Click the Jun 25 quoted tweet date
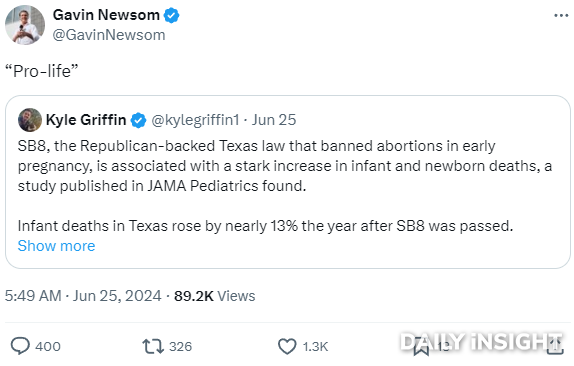Viewport: 574px width, 366px height. (x=274, y=120)
